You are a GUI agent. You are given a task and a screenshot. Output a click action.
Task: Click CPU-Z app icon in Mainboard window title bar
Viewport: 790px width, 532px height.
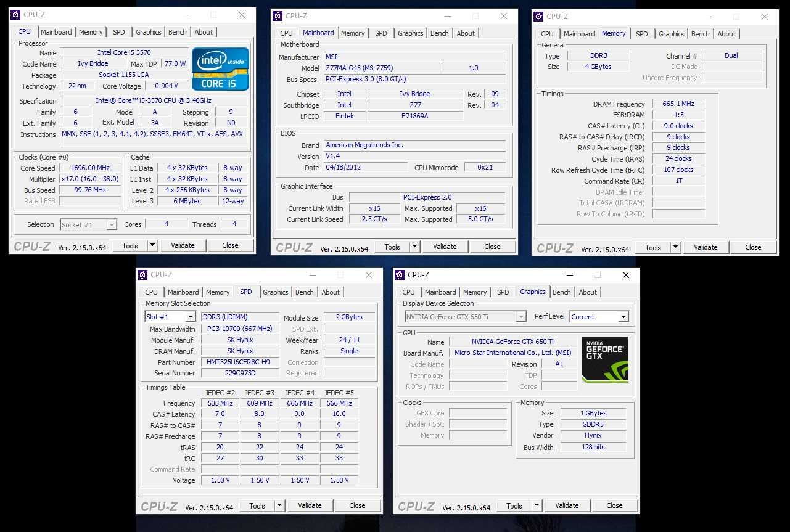[x=278, y=16]
